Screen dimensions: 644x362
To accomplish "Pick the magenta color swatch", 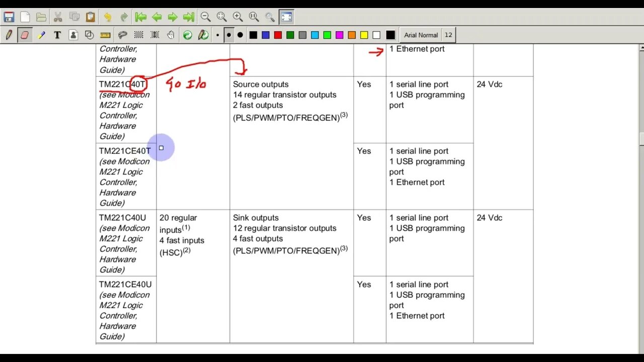I will click(x=340, y=35).
